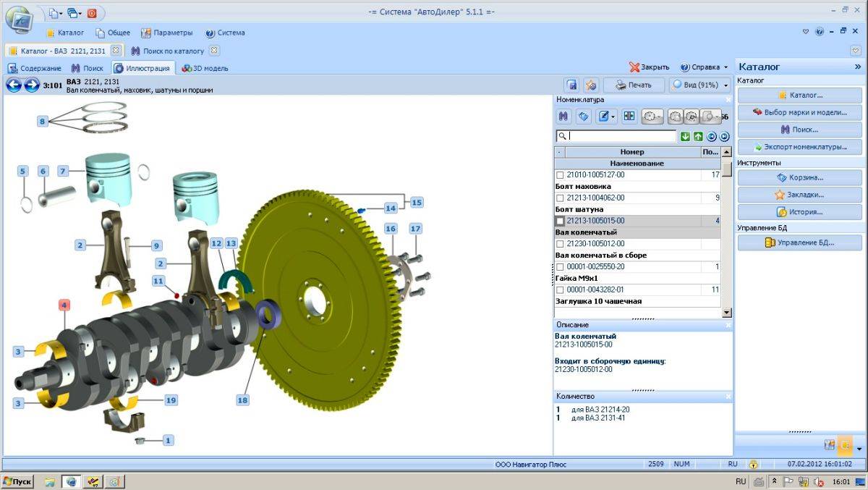Click the AutoDealer globe application button
This screenshot has height=490, width=868.
coord(18,20)
